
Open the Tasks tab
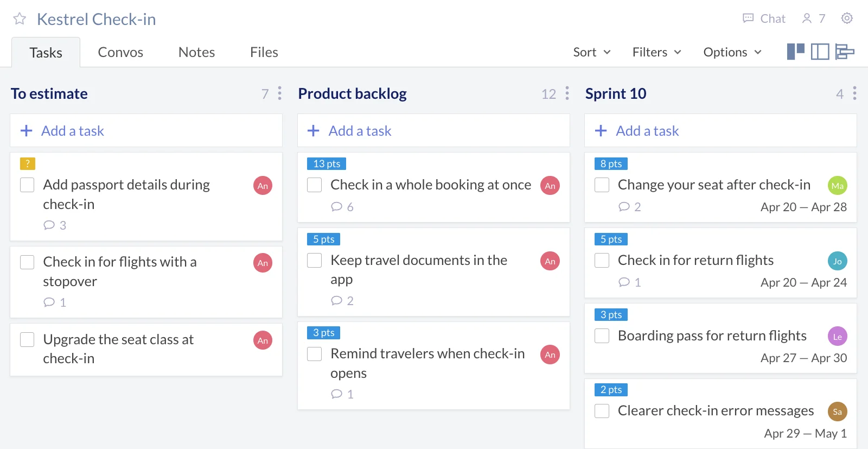click(x=46, y=53)
